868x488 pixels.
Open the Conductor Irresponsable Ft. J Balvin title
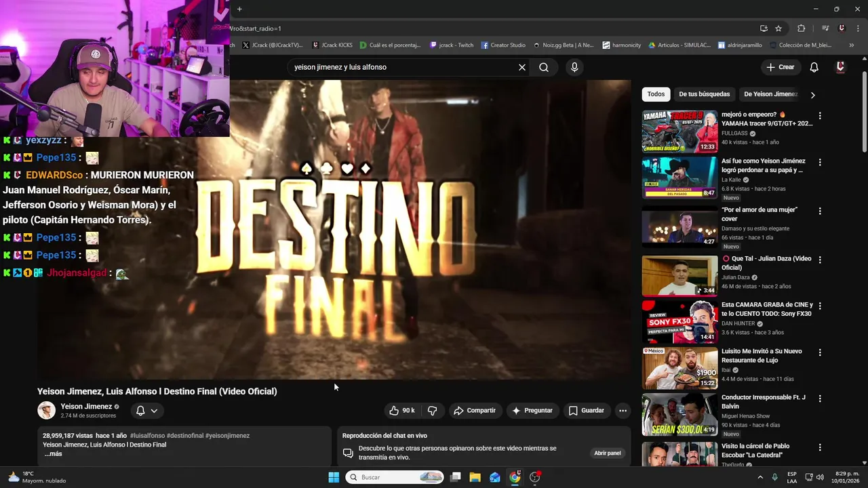(x=764, y=402)
